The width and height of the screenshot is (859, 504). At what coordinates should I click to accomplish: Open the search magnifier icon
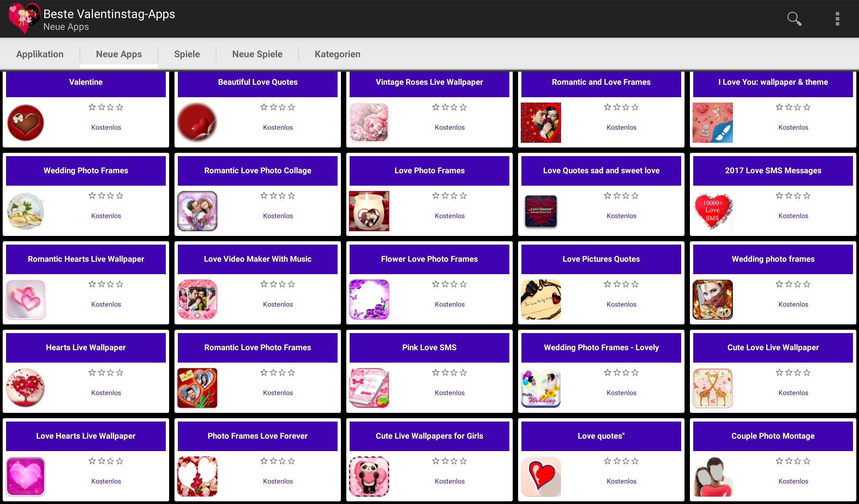[794, 19]
